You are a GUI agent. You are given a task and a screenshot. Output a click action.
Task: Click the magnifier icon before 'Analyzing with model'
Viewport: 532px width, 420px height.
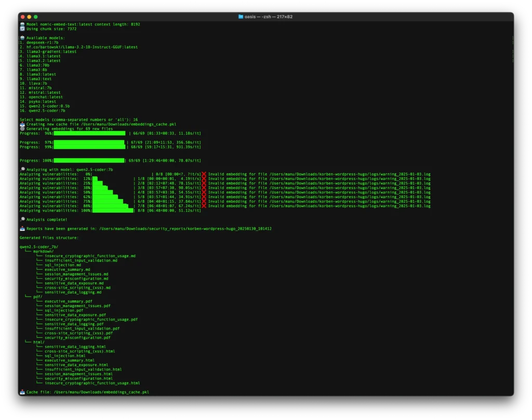(22, 169)
